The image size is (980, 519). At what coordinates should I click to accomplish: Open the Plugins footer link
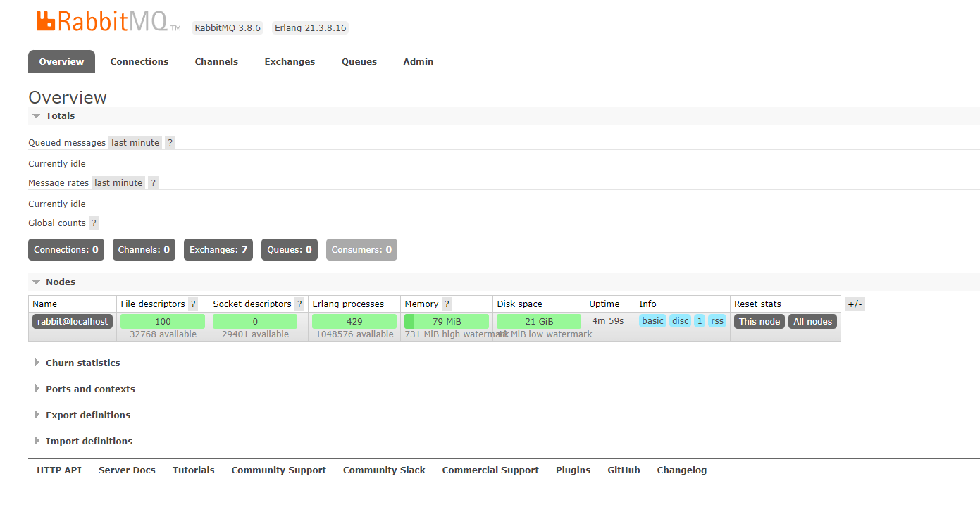point(573,470)
